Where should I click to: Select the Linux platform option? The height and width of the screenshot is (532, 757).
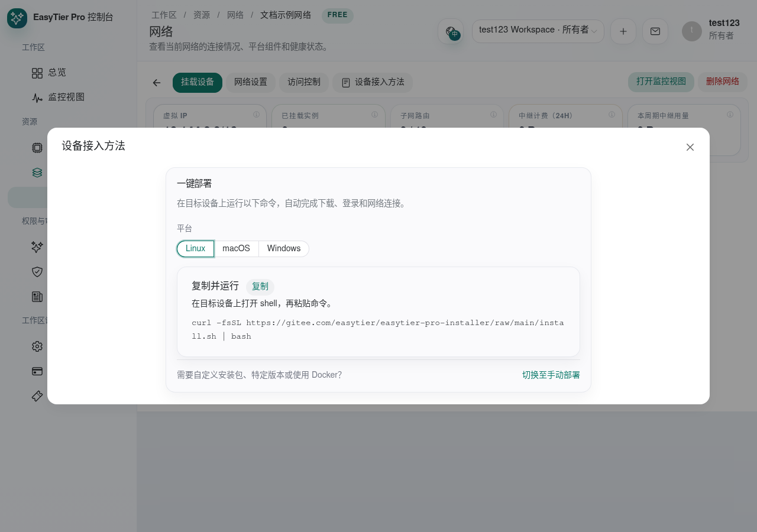[195, 249]
